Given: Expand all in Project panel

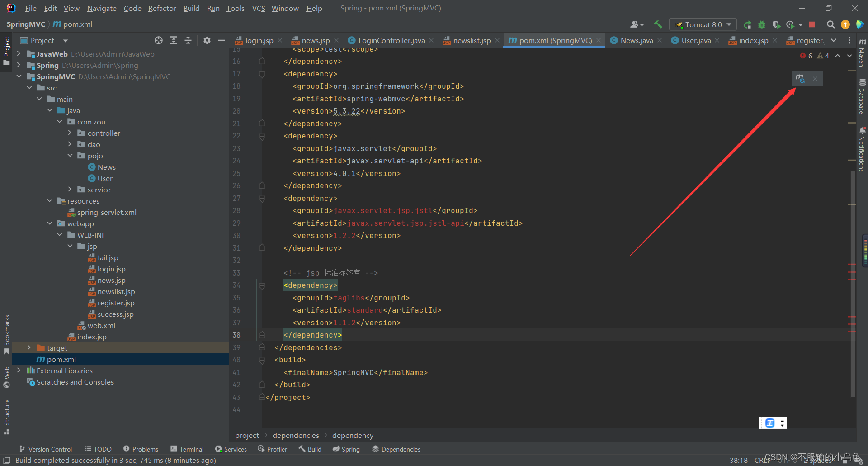Looking at the screenshot, I should [174, 40].
